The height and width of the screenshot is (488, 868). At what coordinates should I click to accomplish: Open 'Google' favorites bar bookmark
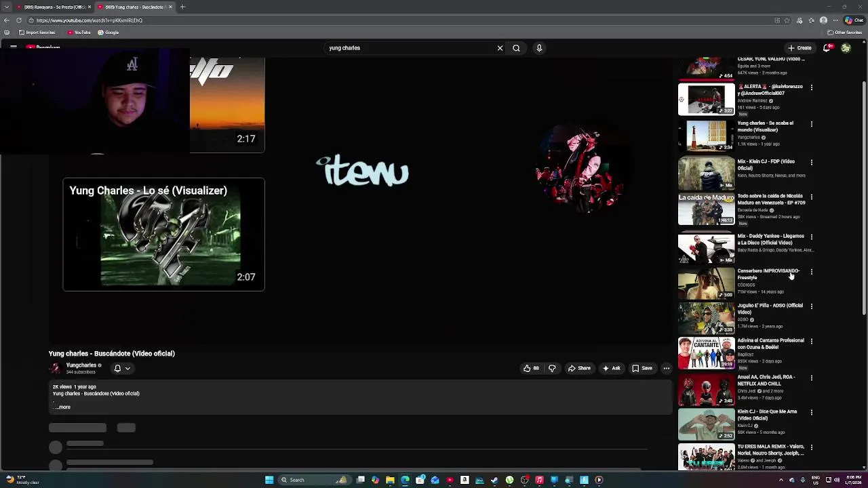click(x=108, y=33)
